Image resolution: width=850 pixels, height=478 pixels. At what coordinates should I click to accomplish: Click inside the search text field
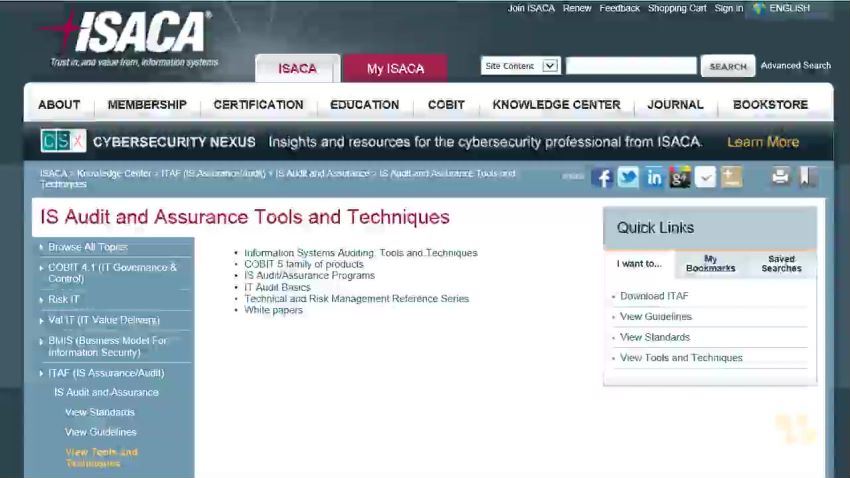pyautogui.click(x=631, y=66)
